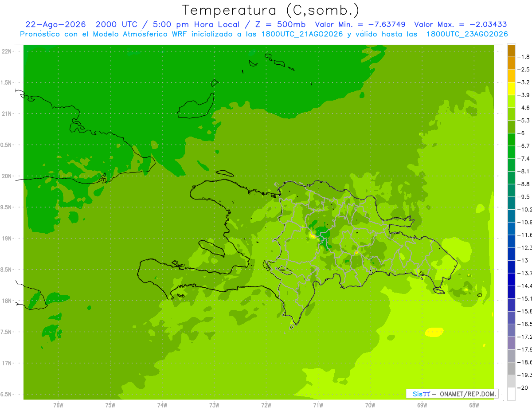Click the '22N' latitude label
The width and height of the screenshot is (532, 411).
(x=8, y=51)
